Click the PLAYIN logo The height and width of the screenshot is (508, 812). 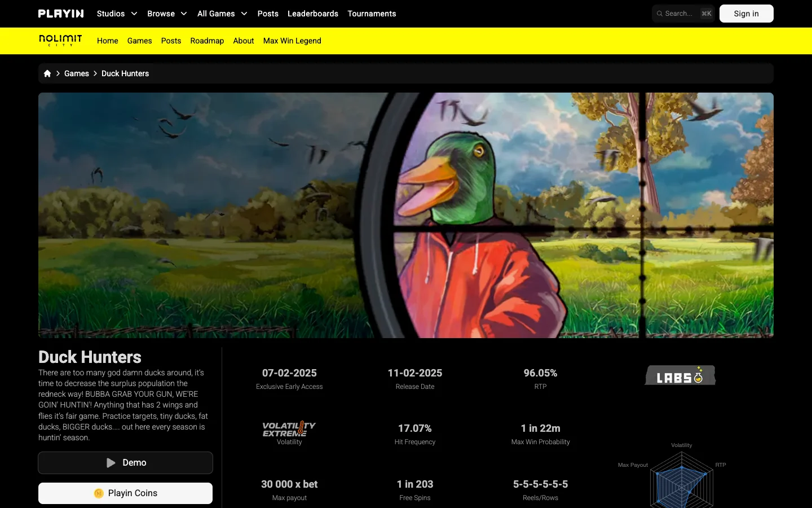61,14
